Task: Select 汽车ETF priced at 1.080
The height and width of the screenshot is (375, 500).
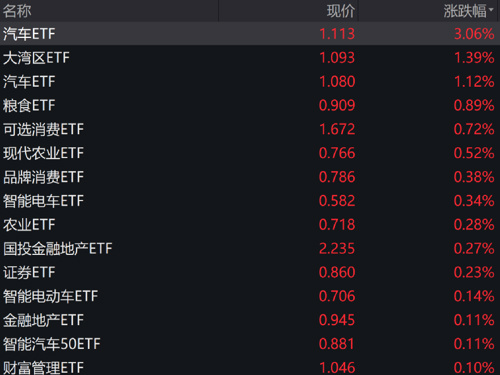Action: (x=250, y=82)
